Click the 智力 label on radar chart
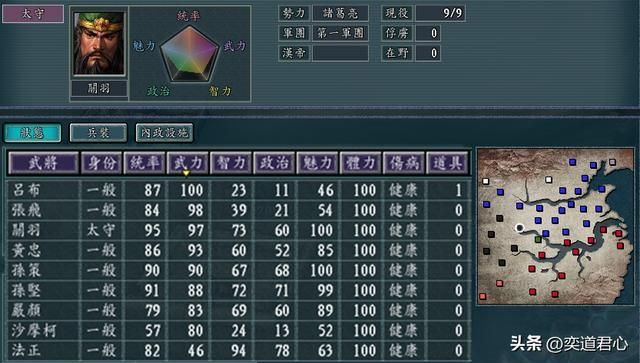The width and height of the screenshot is (640, 363). coord(220,91)
